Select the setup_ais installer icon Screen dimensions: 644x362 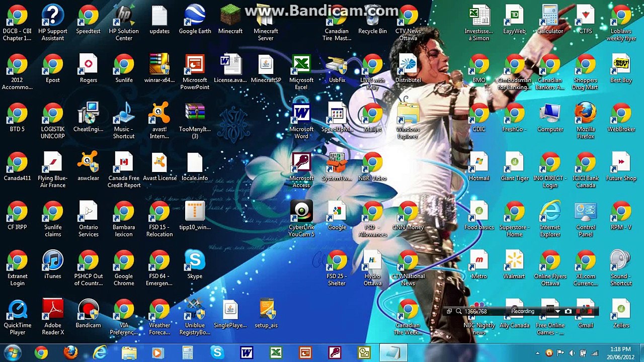tap(266, 314)
